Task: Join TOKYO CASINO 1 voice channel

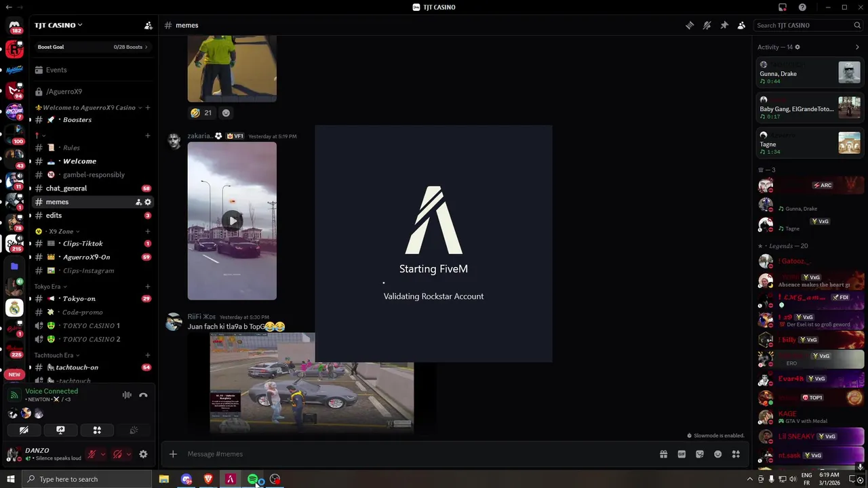Action: (x=92, y=325)
